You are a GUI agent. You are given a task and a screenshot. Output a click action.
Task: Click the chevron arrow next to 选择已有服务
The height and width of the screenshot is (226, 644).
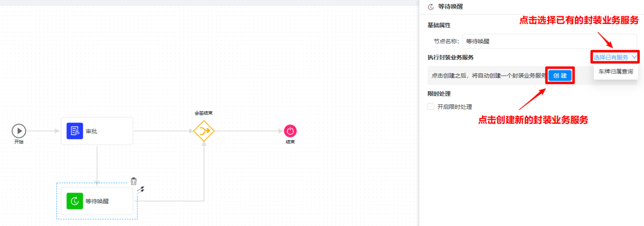point(634,57)
